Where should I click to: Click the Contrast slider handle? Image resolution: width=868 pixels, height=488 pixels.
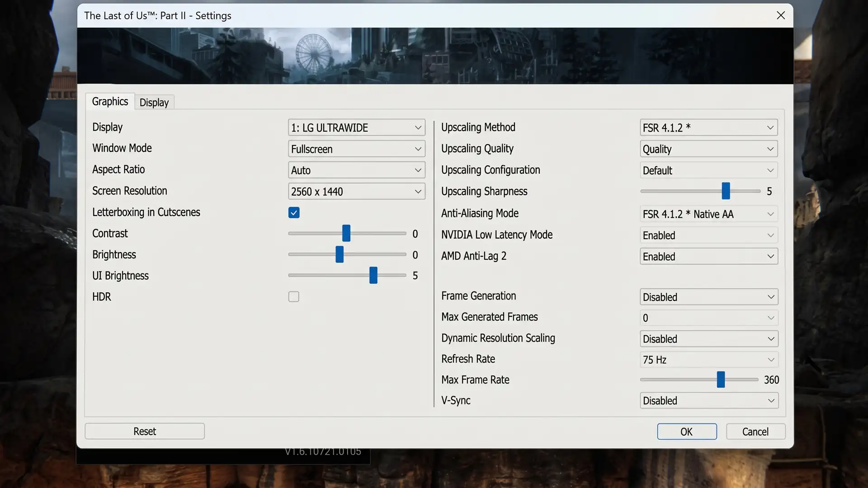point(346,234)
